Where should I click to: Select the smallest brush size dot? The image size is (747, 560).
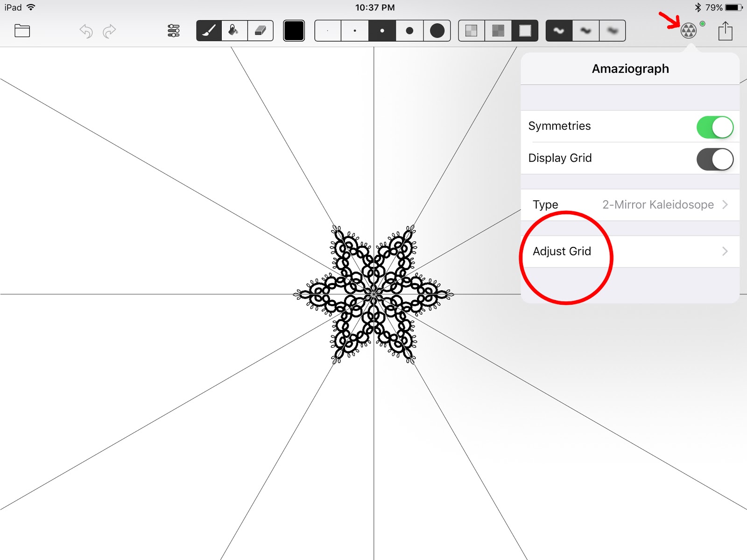click(x=327, y=30)
